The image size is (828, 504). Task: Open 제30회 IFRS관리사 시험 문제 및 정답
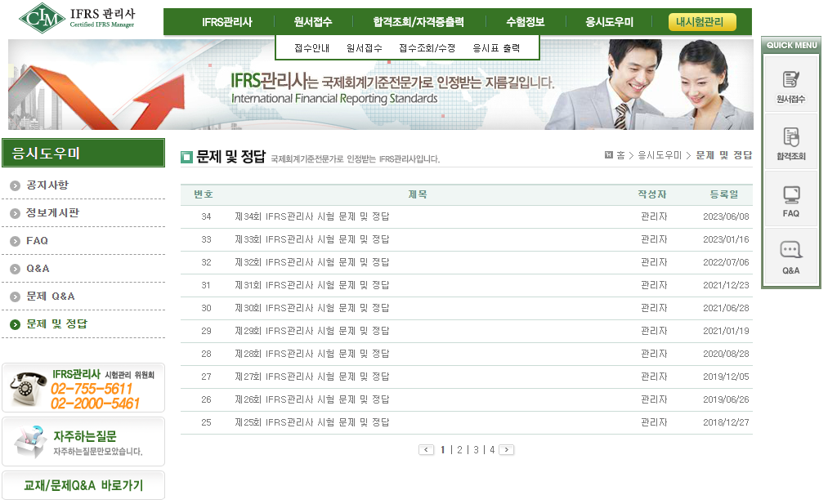(x=312, y=308)
